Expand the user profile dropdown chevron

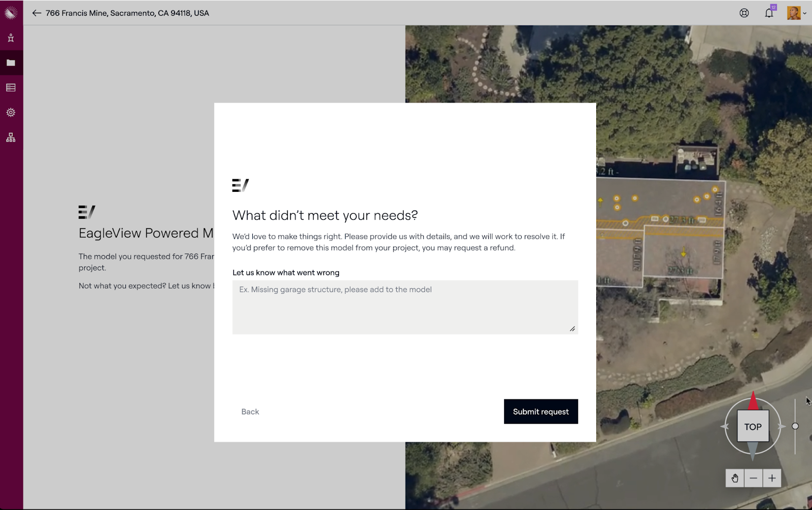pyautogui.click(x=805, y=14)
